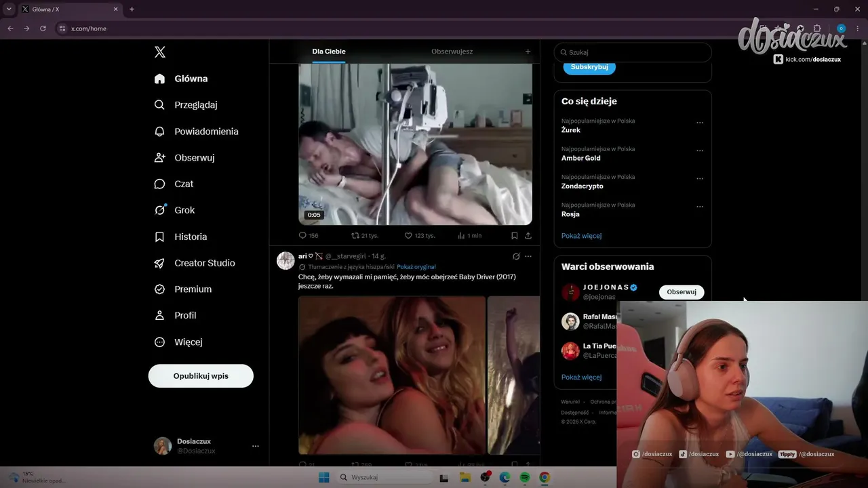This screenshot has width=868, height=488.
Task: Open the Żurek trending topic
Action: pyautogui.click(x=571, y=130)
